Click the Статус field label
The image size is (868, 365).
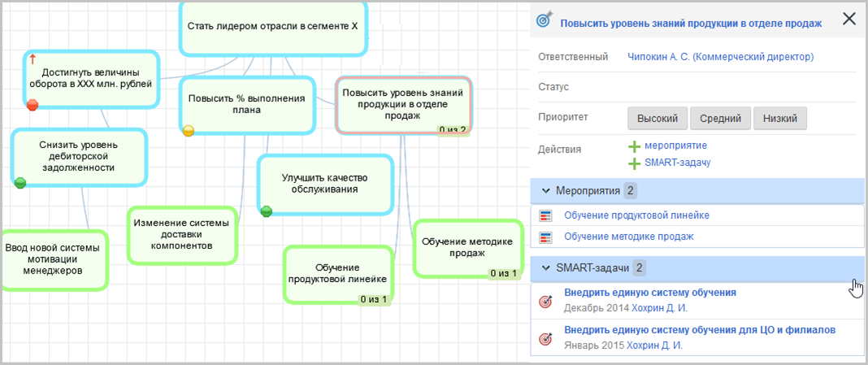pos(553,87)
